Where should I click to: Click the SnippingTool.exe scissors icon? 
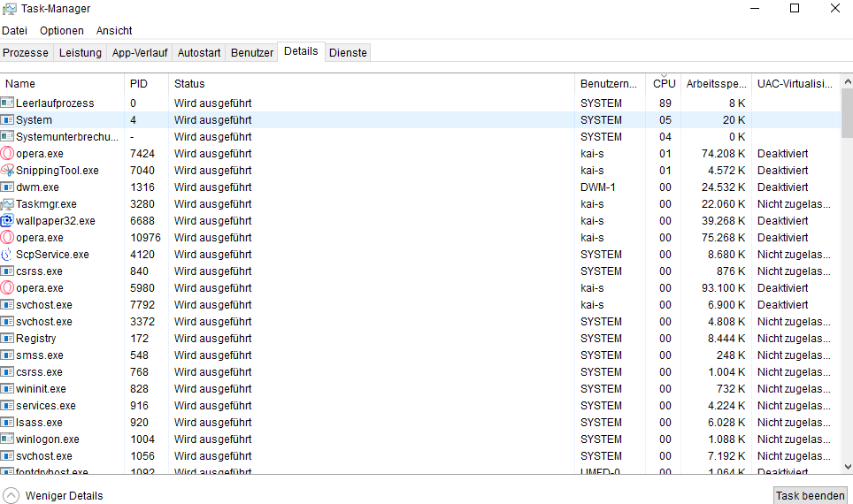(x=7, y=170)
